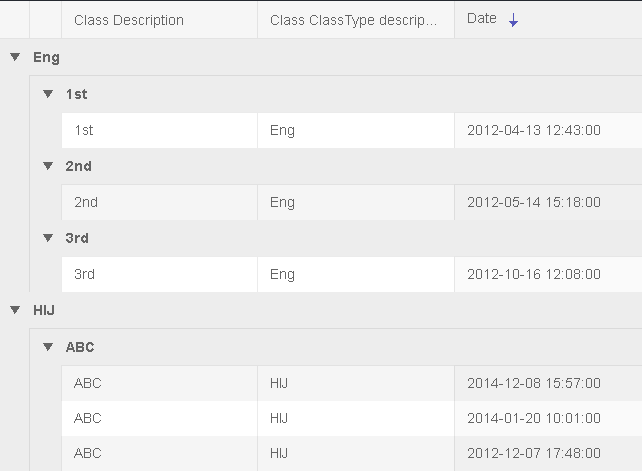Click the Class ClassType description column header
This screenshot has height=471, width=642.
(x=354, y=20)
